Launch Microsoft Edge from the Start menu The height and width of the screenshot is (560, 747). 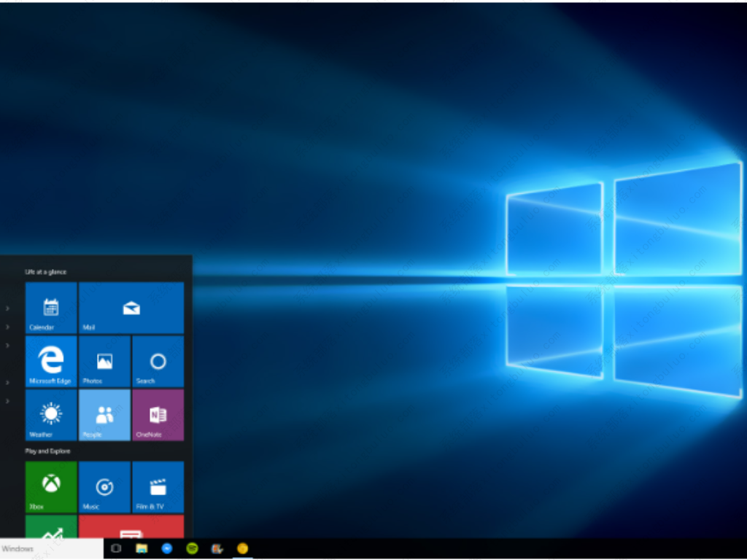50,361
